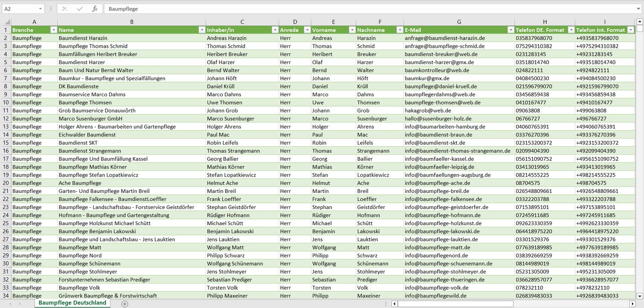The width and height of the screenshot is (644, 308).
Task: Click the horizontal scrollbar left arrow
Action: coord(394,304)
